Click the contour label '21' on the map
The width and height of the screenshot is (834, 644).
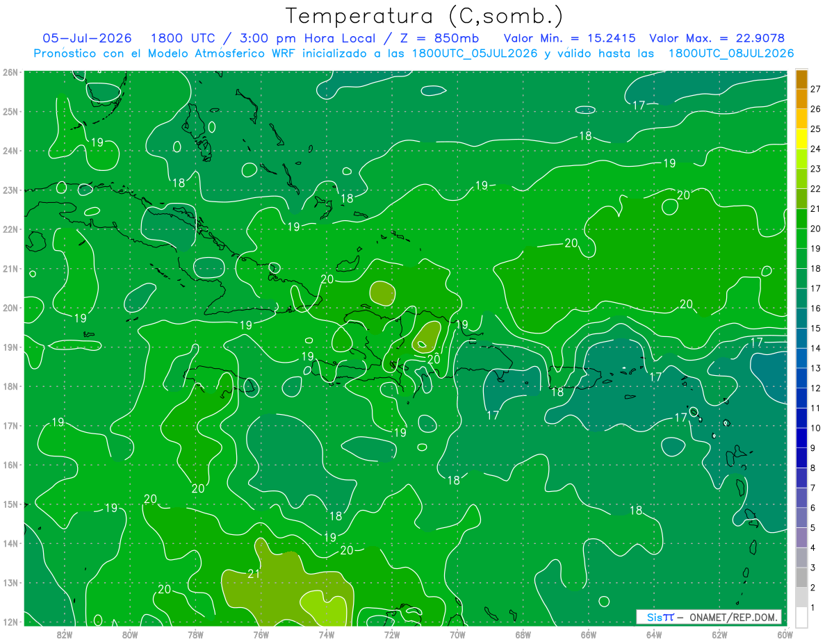click(x=254, y=574)
